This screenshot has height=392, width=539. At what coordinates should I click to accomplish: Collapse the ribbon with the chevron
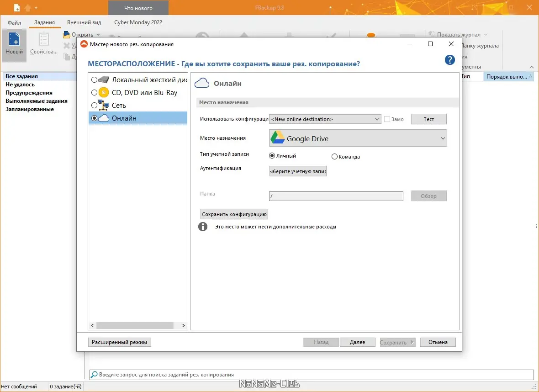click(x=531, y=67)
